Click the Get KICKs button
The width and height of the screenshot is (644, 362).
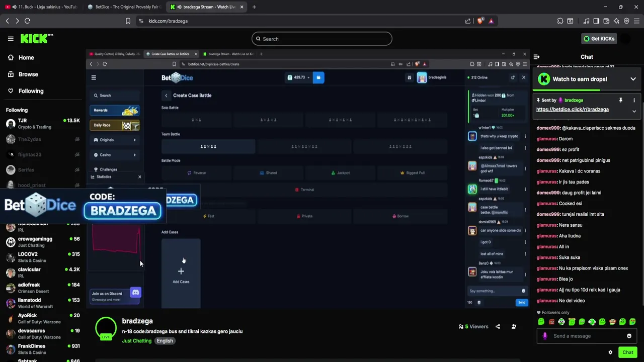tap(599, 39)
